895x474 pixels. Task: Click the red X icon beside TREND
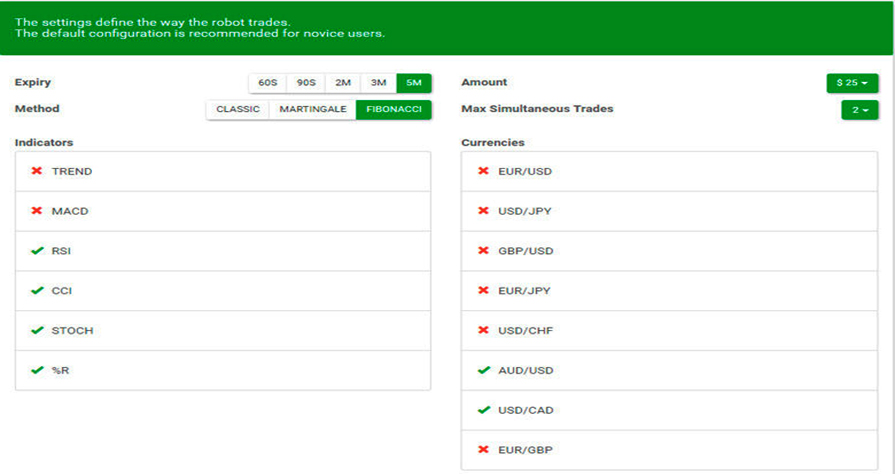click(37, 171)
